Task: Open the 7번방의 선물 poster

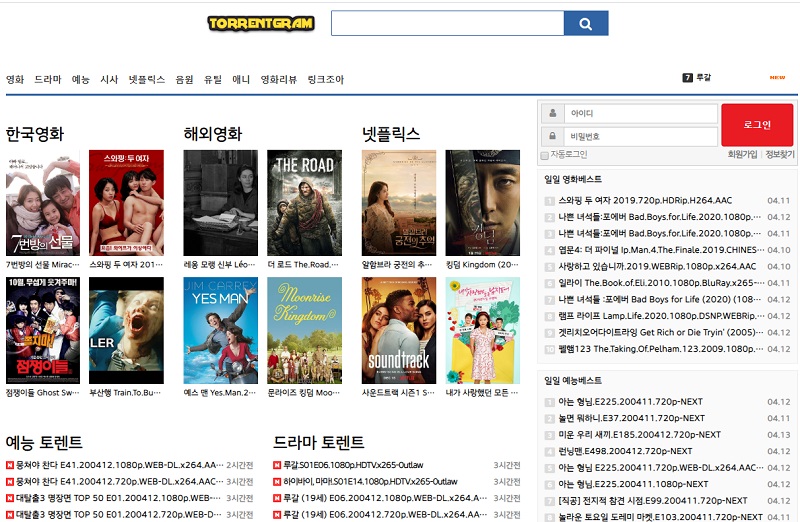Action: click(43, 203)
